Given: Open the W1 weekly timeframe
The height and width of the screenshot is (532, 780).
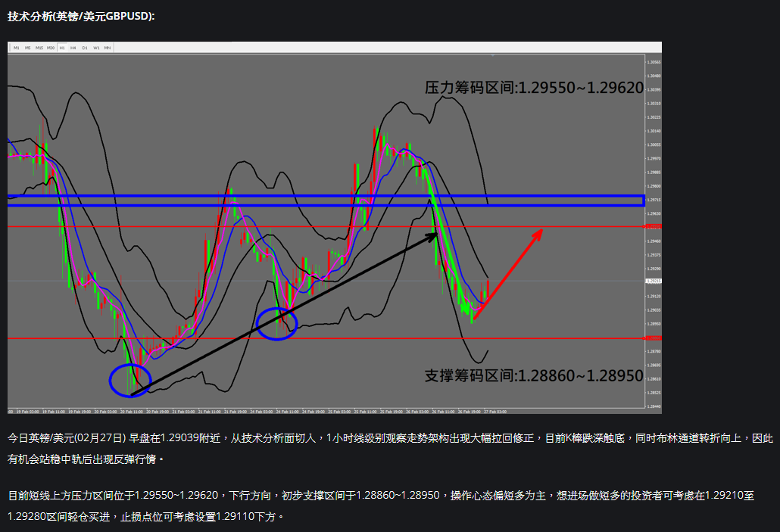Looking at the screenshot, I should (96, 48).
